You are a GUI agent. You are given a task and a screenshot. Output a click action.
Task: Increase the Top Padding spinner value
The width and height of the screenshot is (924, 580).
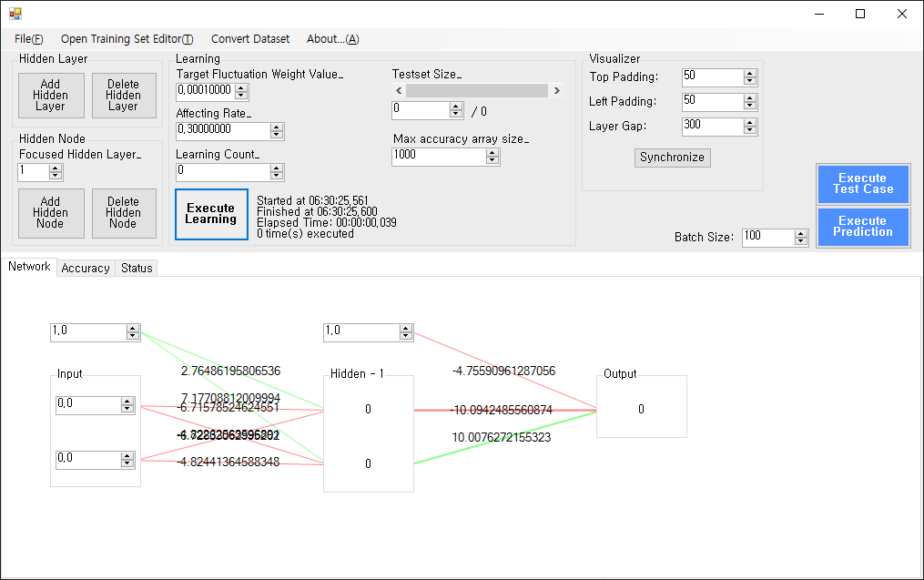tap(750, 74)
